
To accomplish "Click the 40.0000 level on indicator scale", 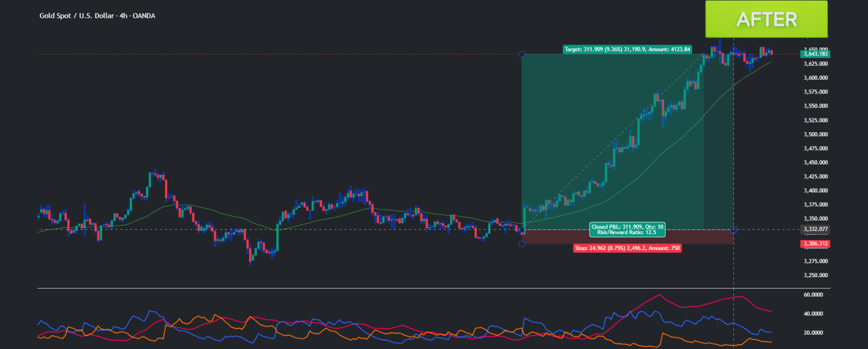I will (813, 313).
